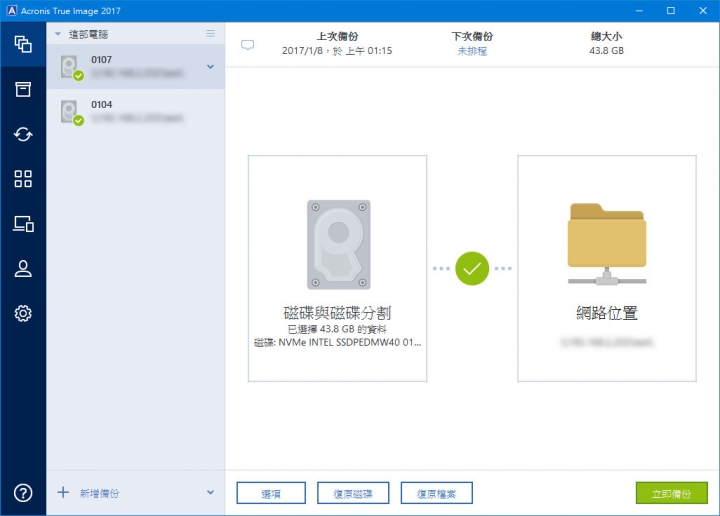Image resolution: width=720 pixels, height=516 pixels.
Task: Start backup with 立即備份 button
Action: click(671, 493)
